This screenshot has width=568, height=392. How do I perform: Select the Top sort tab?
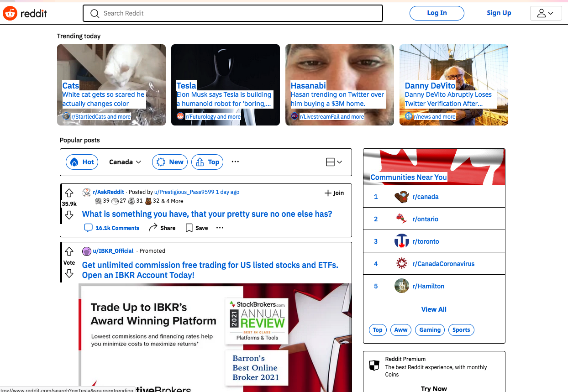pyautogui.click(x=207, y=162)
